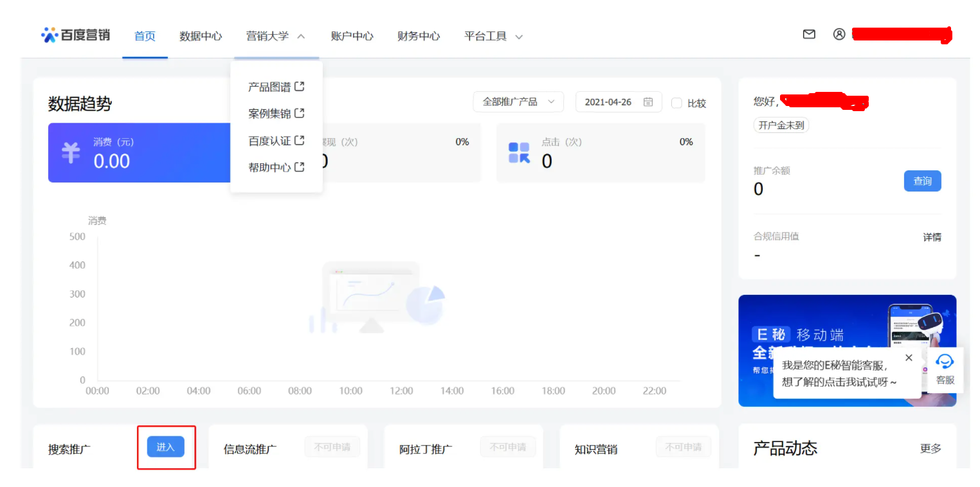Switch to 财务中心 in the navigation

point(419,36)
